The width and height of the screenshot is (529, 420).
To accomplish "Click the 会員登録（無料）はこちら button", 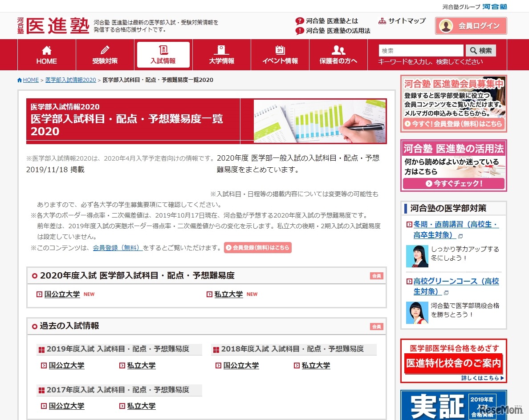I will coord(257,247).
